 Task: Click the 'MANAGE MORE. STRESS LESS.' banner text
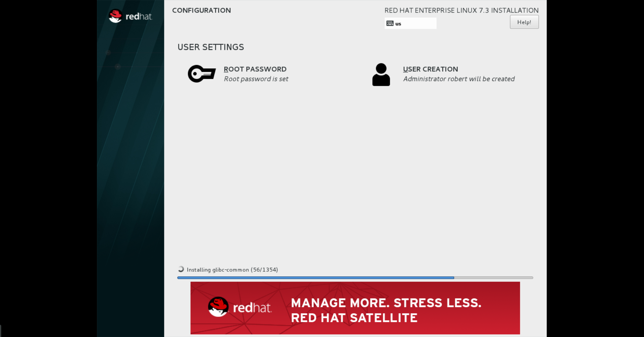point(386,303)
